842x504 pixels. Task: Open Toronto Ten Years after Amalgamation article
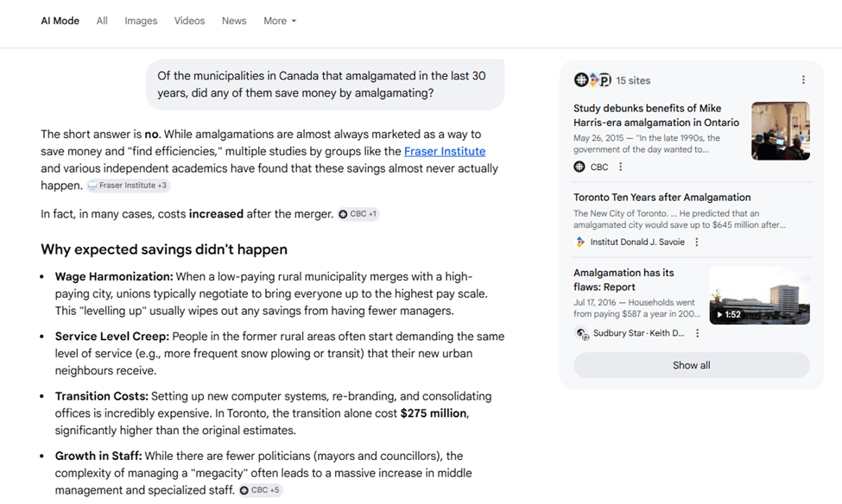[662, 198]
